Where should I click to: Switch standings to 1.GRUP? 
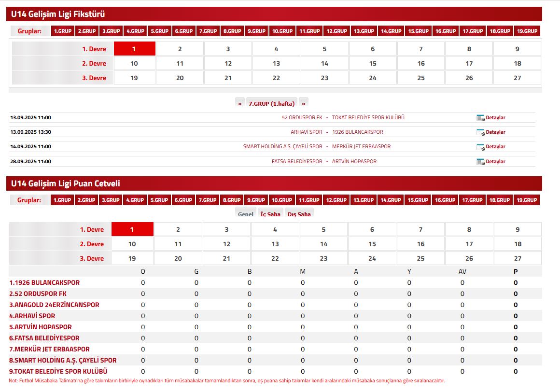62,200
